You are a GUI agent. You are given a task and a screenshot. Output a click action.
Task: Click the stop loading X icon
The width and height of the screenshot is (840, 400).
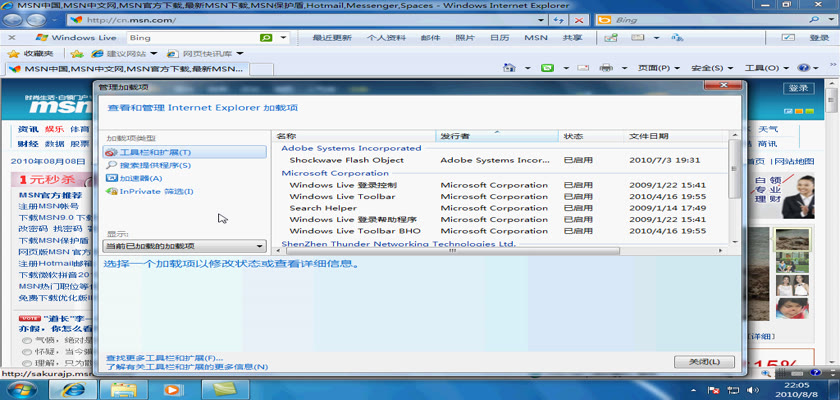point(580,20)
